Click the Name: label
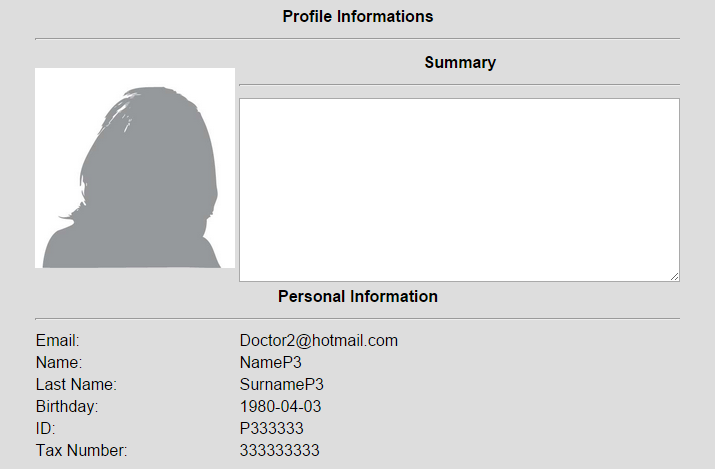The width and height of the screenshot is (715, 469). point(59,362)
